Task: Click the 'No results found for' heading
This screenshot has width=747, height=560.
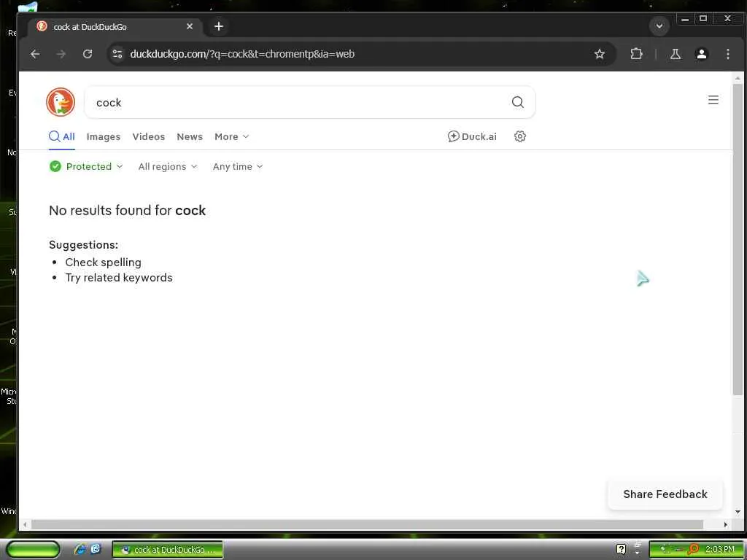Action: [x=127, y=211]
